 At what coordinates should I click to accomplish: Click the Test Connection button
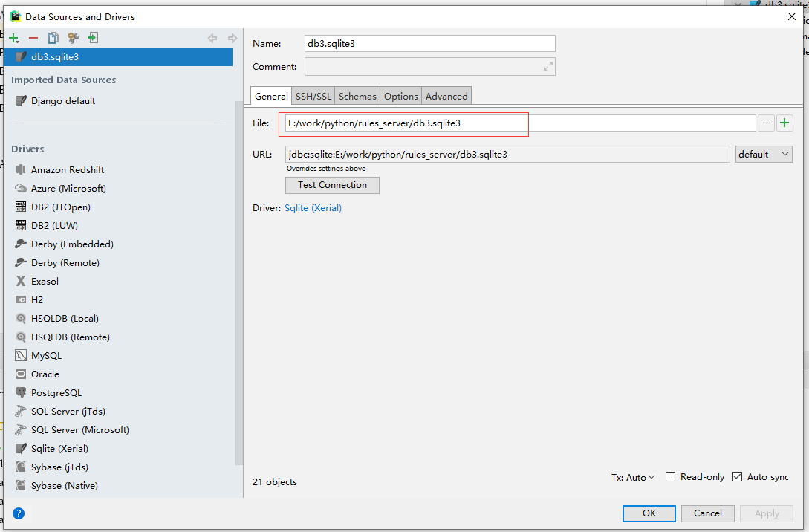click(332, 185)
